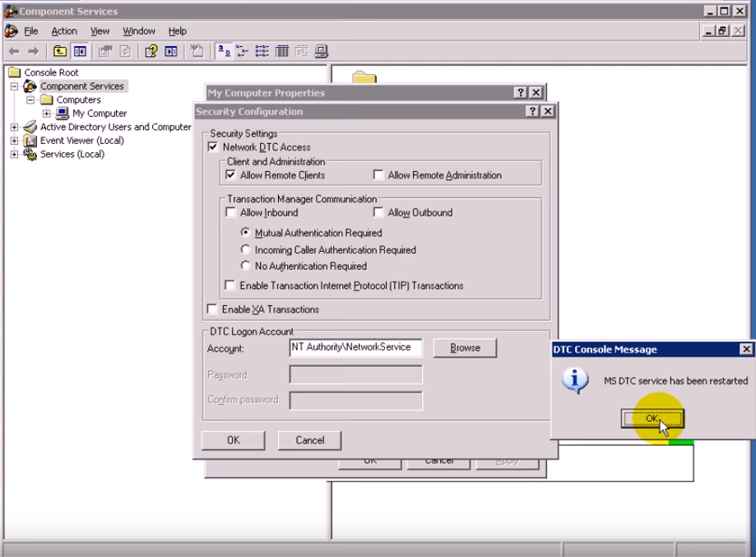Select No Authentication Required radio button
The height and width of the screenshot is (557, 756).
pos(245,266)
